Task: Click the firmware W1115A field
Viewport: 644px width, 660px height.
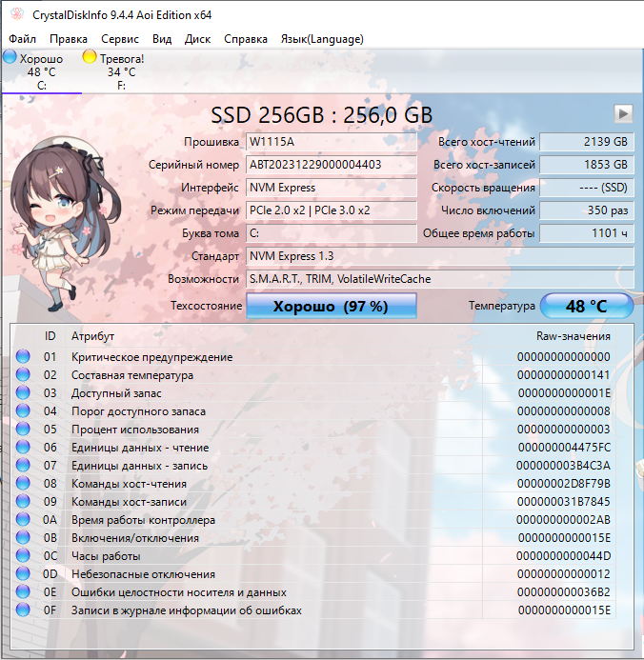Action: click(331, 142)
